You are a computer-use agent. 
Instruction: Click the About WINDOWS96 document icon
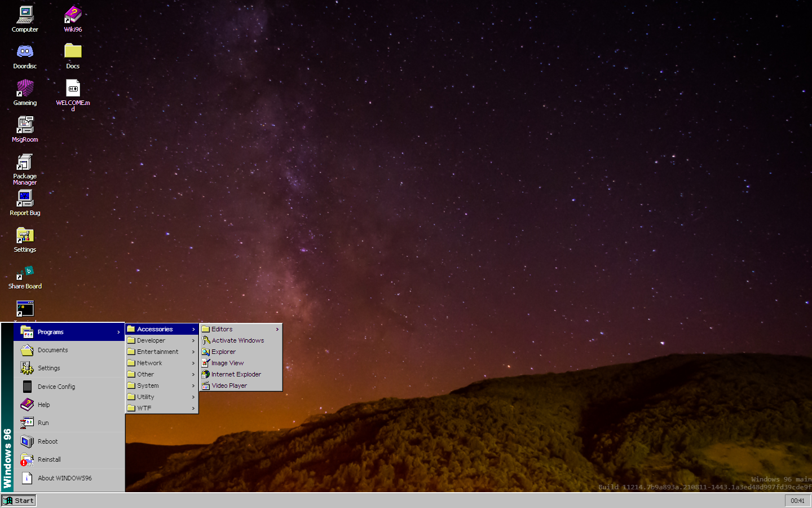27,478
